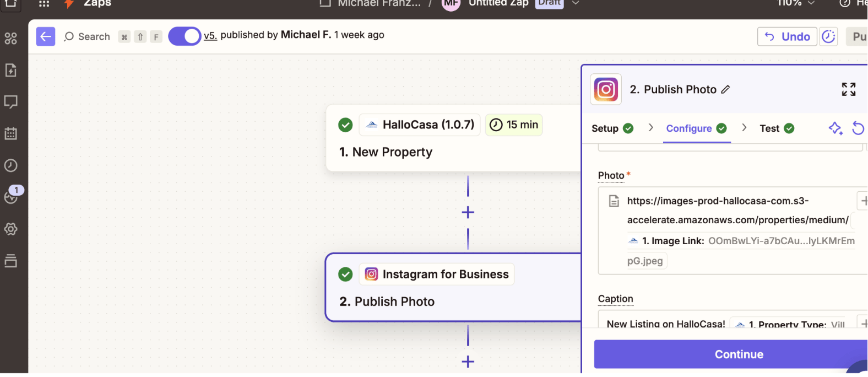This screenshot has width=868, height=377.
Task: Click the Instagram for Business app label
Action: pyautogui.click(x=437, y=274)
